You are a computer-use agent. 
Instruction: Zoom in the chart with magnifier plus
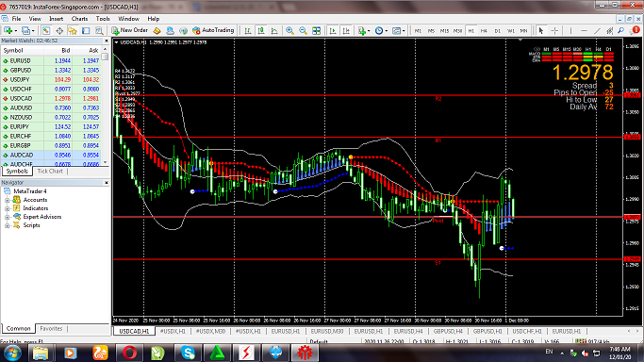click(x=290, y=30)
